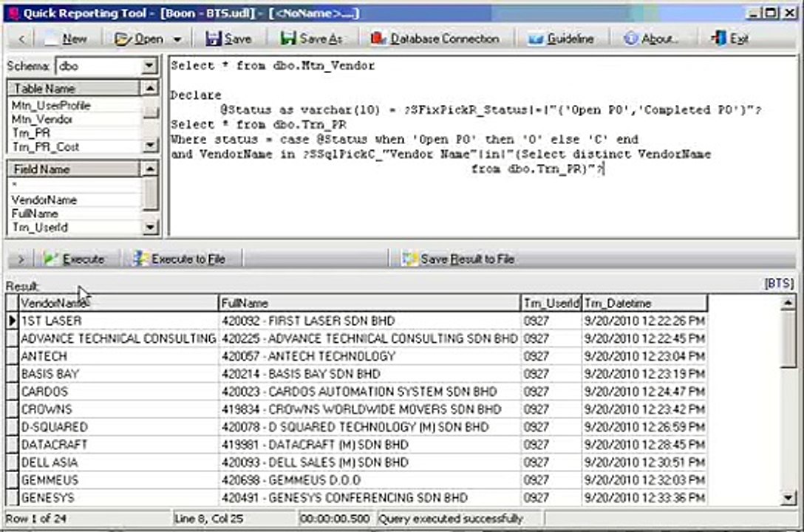Click the execute toolbar expand chevron

tap(21, 259)
